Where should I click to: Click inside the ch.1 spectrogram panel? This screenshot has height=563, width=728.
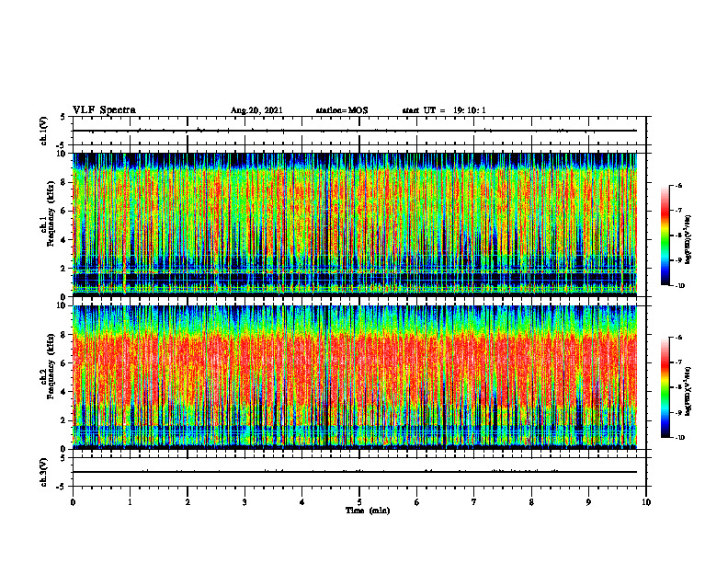355,224
